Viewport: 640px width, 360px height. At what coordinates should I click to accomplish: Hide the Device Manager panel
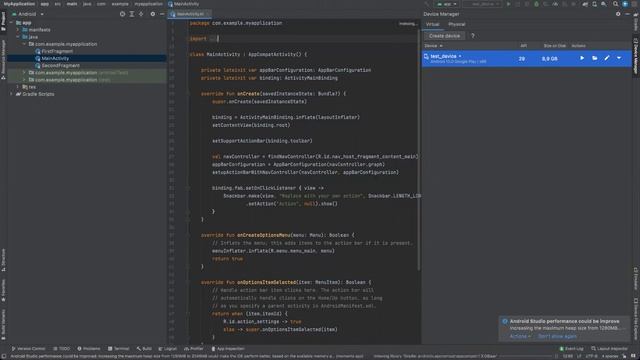pos(627,14)
